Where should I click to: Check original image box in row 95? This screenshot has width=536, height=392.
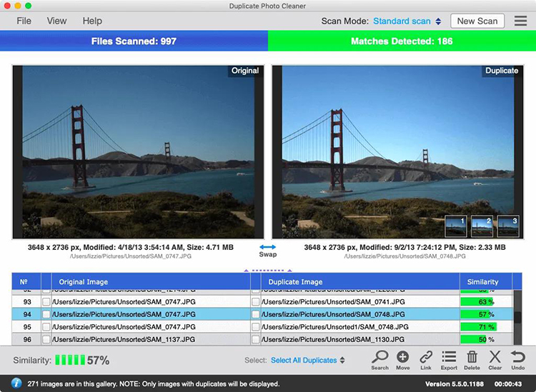pyautogui.click(x=46, y=327)
